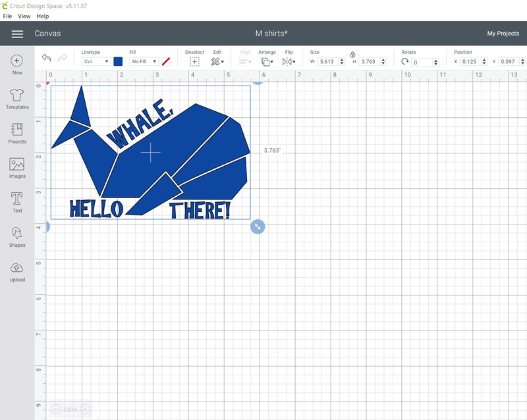Click the Cricut Design Space app logo
Screen dimensions: 527x420
coord(5,6)
